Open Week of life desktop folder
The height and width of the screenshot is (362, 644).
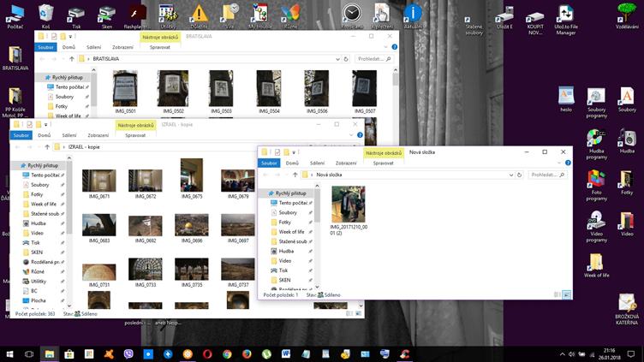click(x=596, y=265)
